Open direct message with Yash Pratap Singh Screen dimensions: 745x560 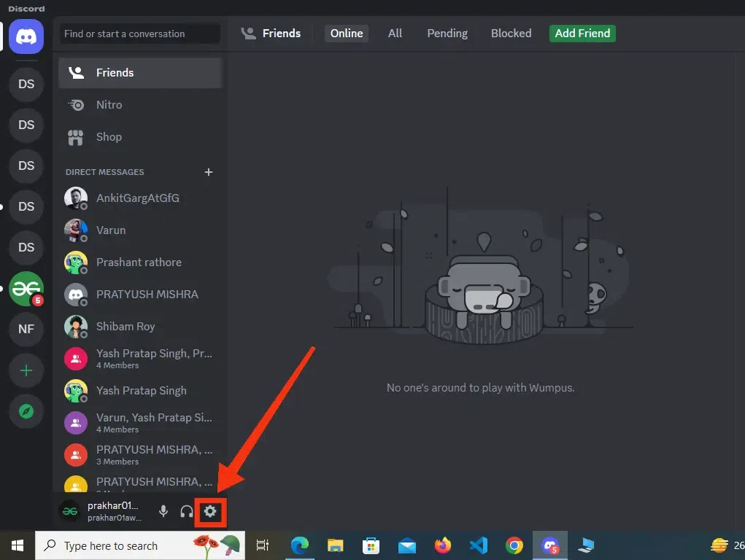(140, 390)
